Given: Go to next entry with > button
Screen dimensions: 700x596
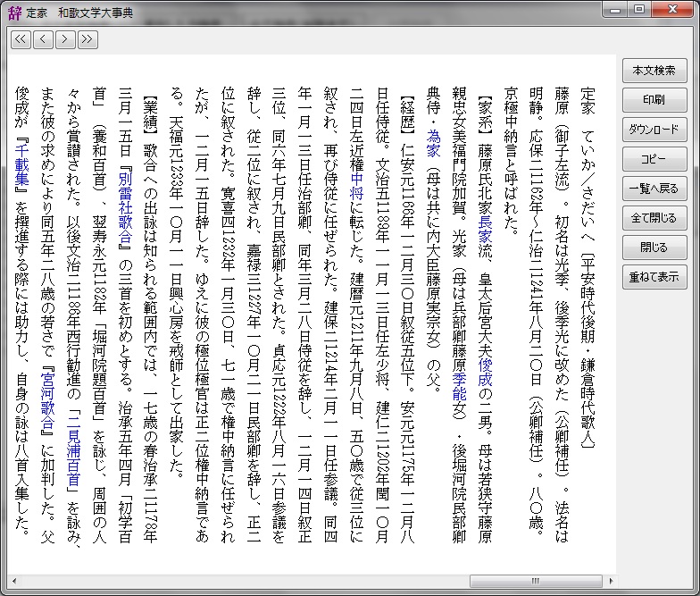Looking at the screenshot, I should pyautogui.click(x=65, y=39).
